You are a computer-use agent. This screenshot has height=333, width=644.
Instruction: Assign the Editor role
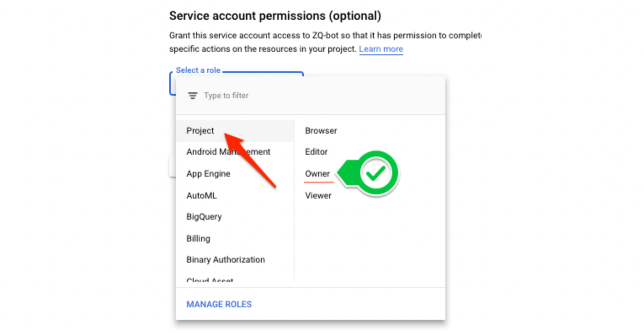tap(316, 152)
